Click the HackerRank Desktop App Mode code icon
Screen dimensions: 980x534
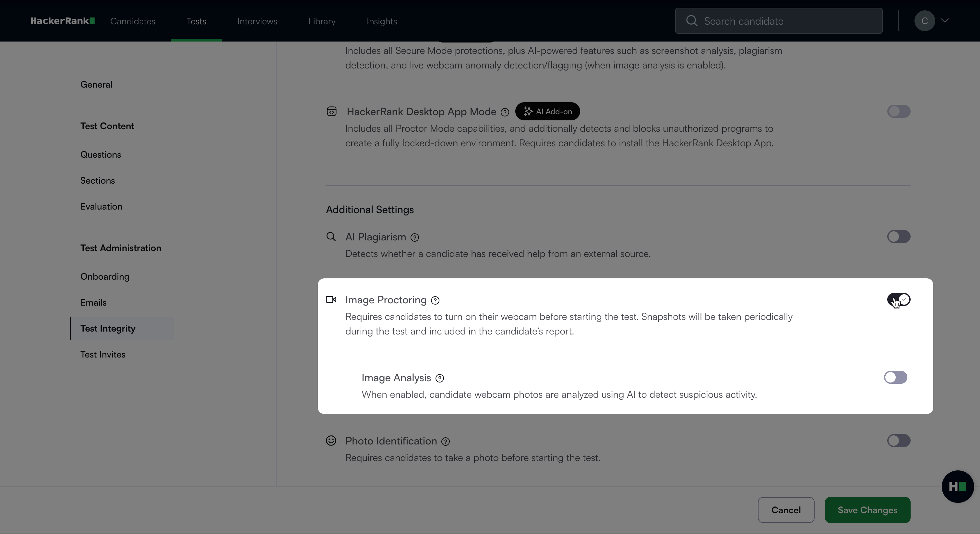coord(331,112)
